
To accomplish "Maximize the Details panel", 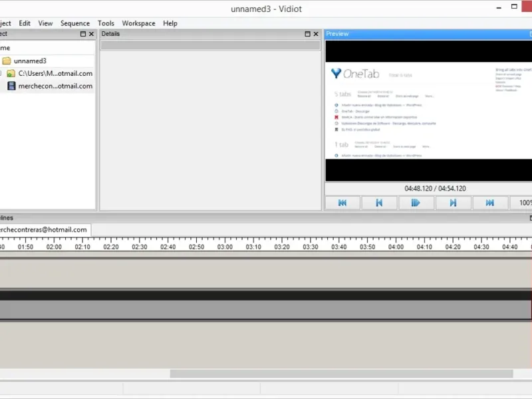I will click(307, 34).
